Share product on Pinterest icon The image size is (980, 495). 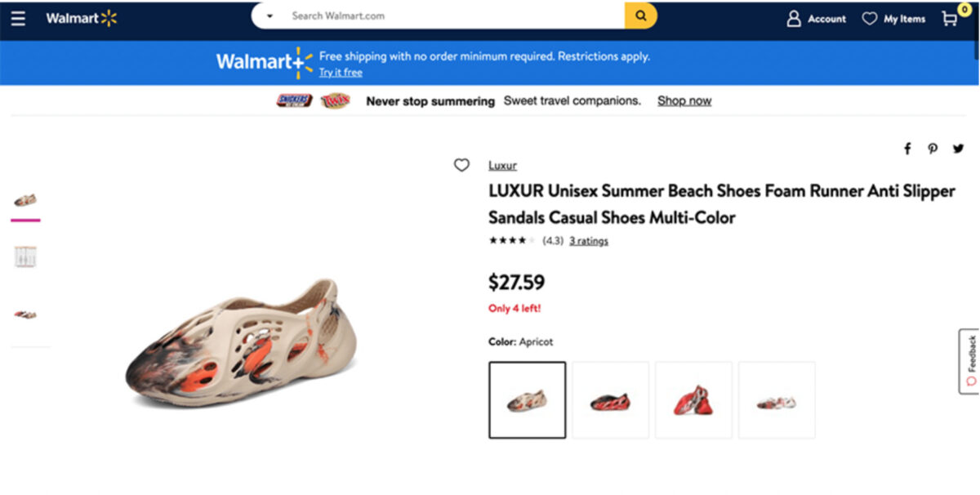point(933,149)
